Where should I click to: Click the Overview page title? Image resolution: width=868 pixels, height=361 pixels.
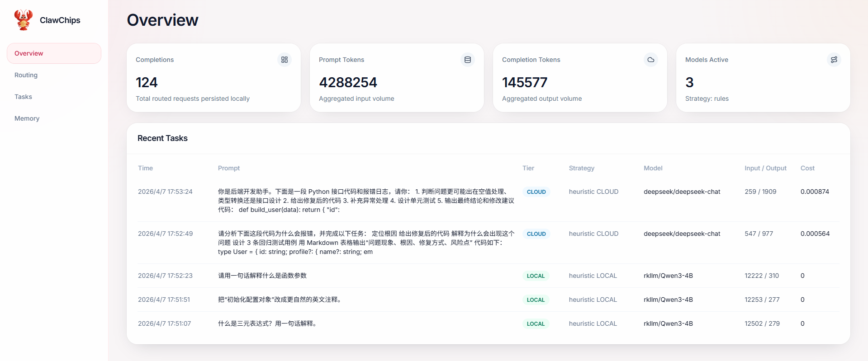(x=162, y=20)
